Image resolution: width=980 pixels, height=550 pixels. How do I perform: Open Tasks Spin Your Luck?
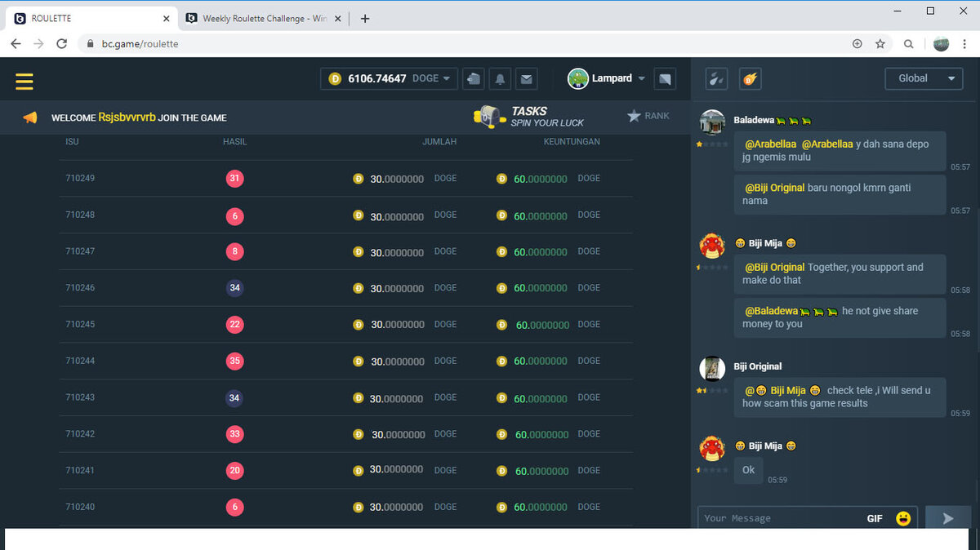[x=530, y=116]
